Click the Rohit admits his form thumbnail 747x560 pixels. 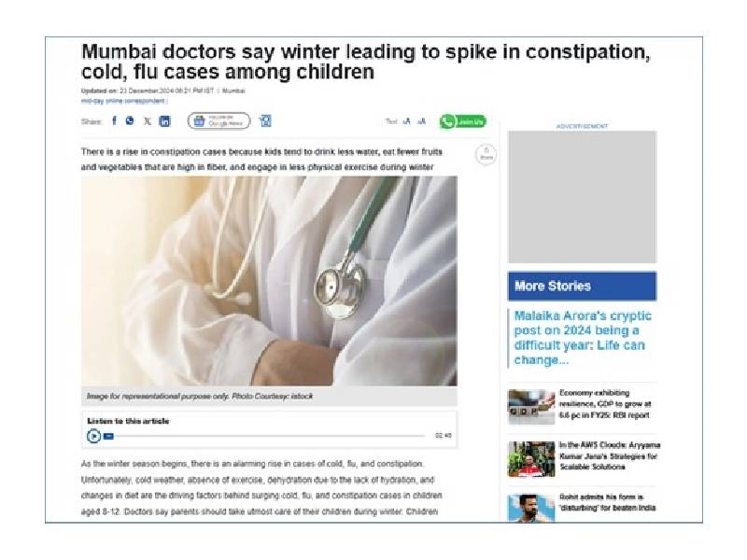[x=531, y=509]
